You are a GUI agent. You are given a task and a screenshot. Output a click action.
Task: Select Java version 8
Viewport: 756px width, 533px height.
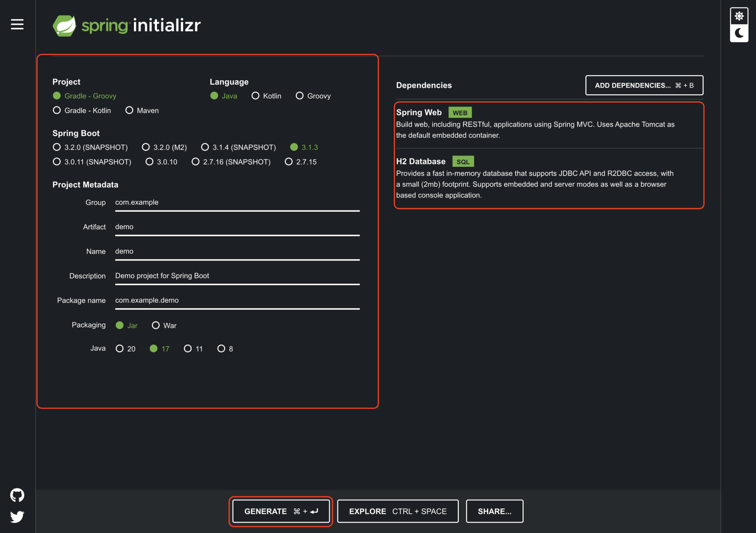(x=225, y=349)
